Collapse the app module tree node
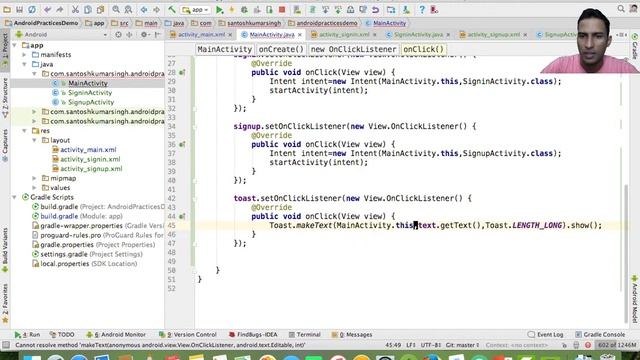The width and height of the screenshot is (640, 360). click(15, 45)
